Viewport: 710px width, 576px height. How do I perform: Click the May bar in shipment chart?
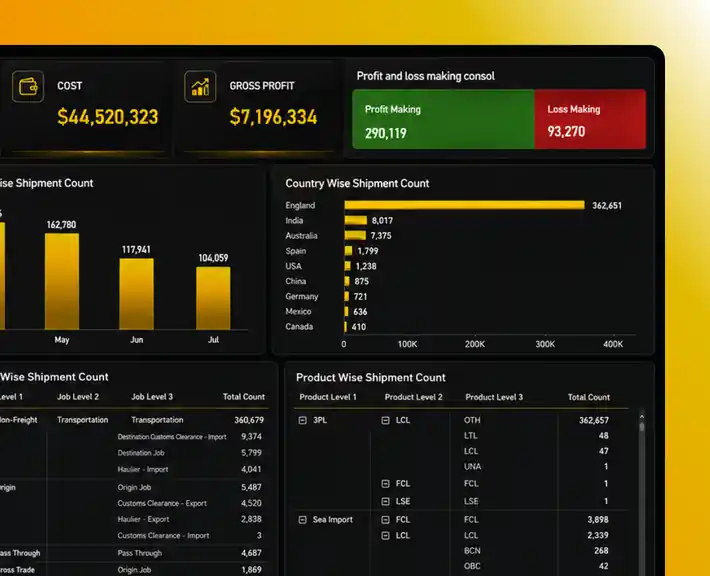pos(62,281)
